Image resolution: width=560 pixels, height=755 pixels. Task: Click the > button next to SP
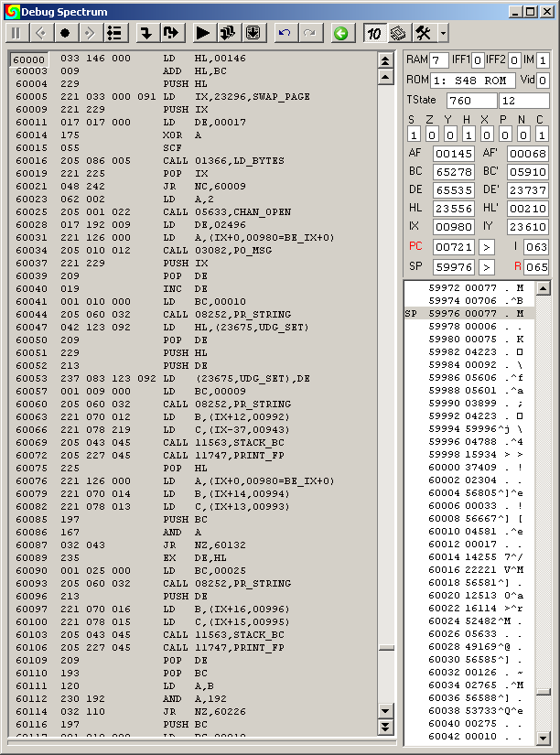(x=486, y=267)
